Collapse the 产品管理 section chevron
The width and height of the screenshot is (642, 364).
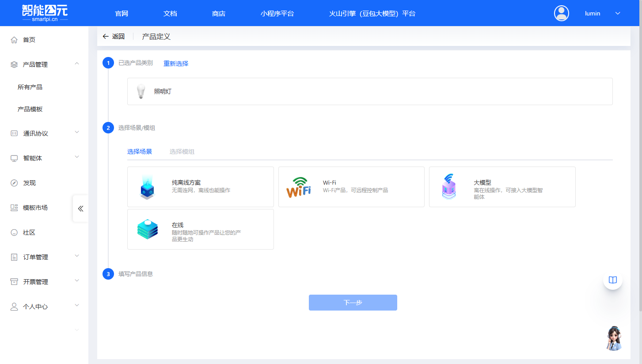click(77, 63)
